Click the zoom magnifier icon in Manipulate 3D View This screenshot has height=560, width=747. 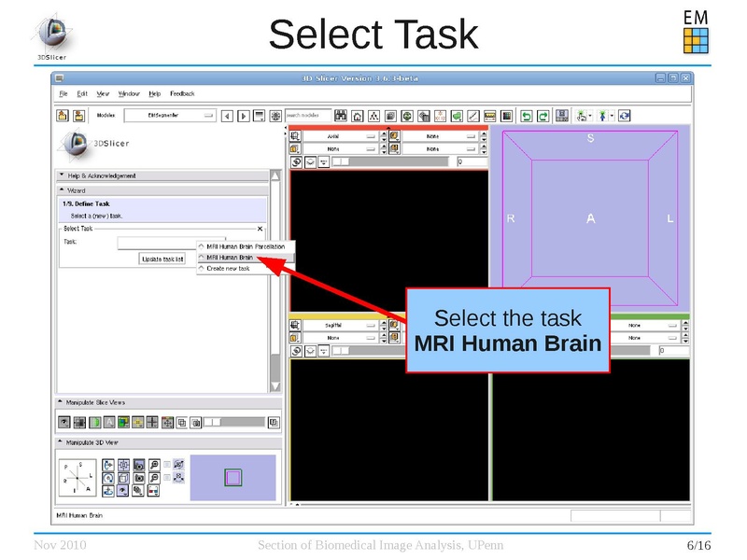(x=153, y=465)
